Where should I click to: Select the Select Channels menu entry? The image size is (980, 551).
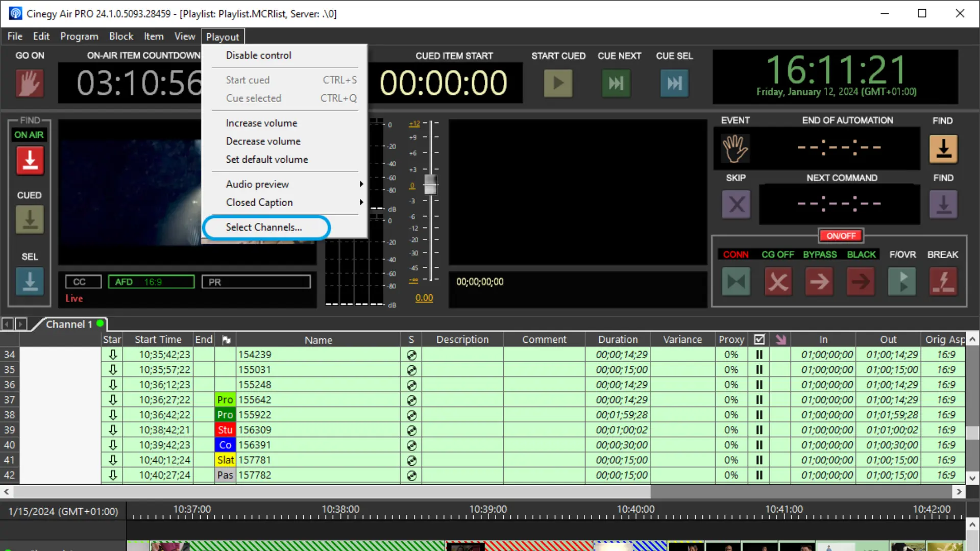click(x=264, y=228)
